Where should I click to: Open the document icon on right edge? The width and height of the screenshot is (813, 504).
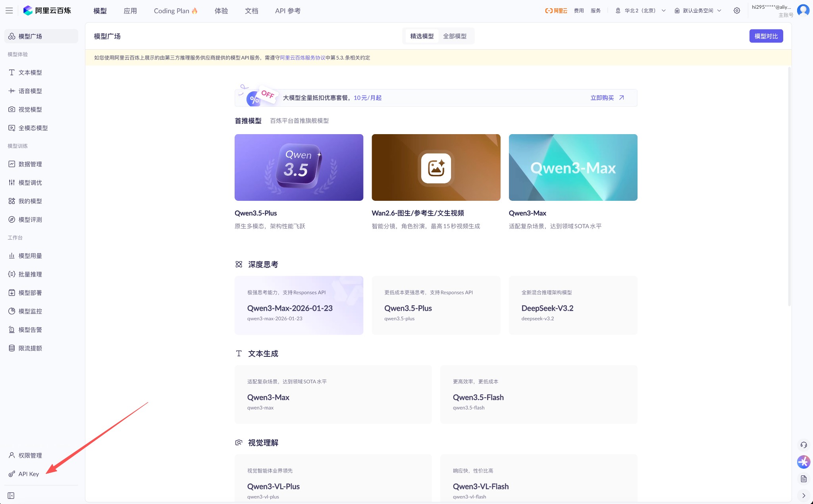coord(803,479)
